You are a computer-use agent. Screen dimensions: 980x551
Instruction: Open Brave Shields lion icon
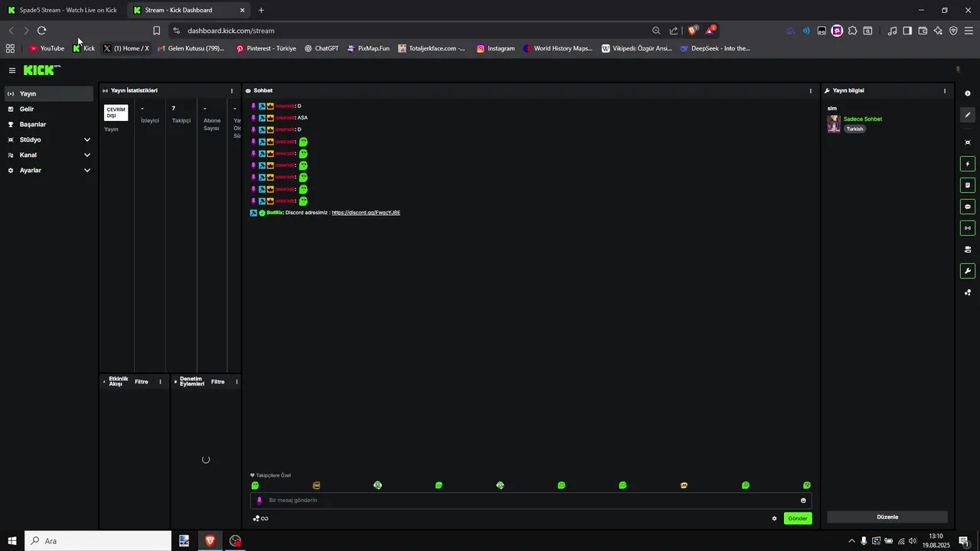(x=693, y=31)
